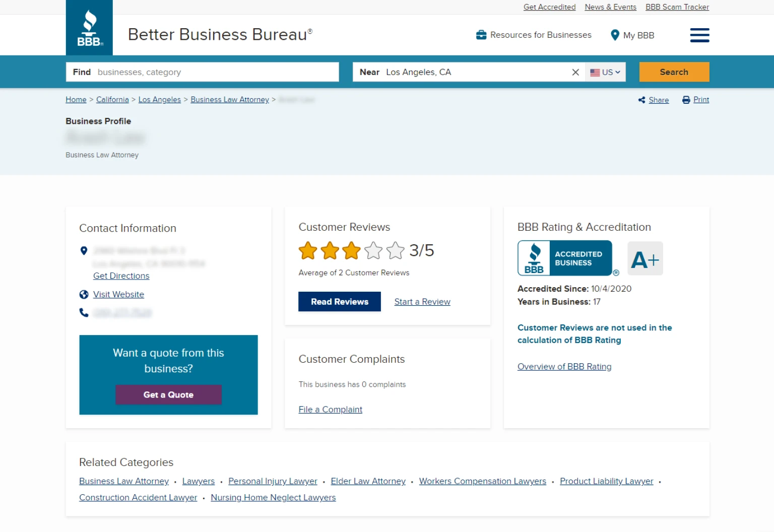Click 'Average of 2 Customer Reviews' text

coord(354,273)
